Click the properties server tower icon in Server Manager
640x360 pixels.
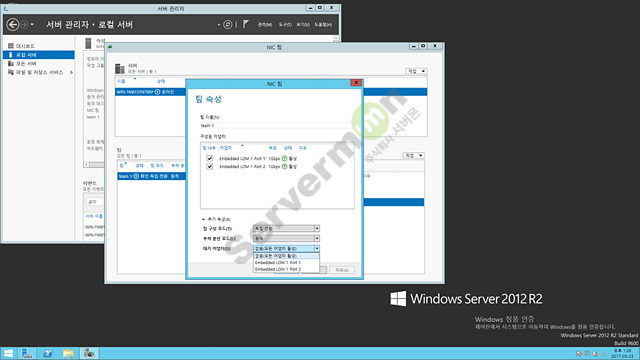(88, 43)
